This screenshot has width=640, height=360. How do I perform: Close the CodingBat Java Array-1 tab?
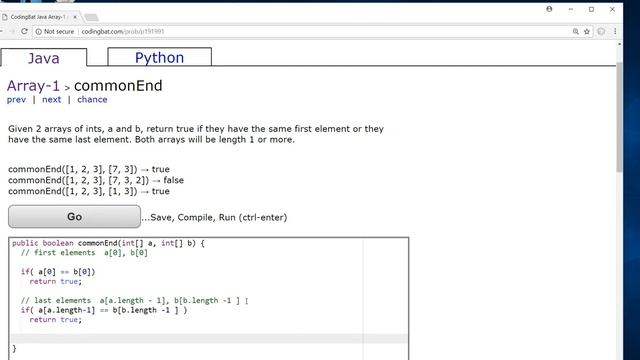pyautogui.click(x=75, y=17)
